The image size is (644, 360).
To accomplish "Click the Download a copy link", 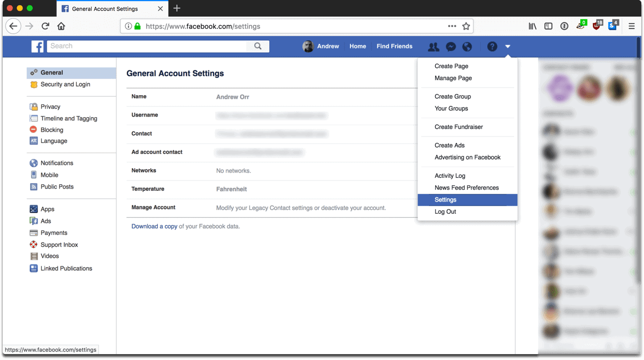I will point(154,226).
